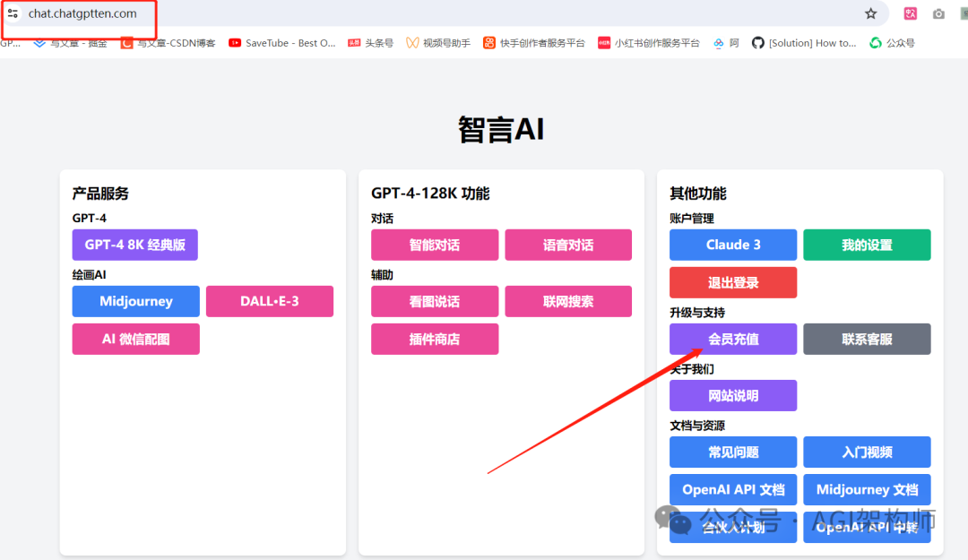Open AI 微信配图

136,339
